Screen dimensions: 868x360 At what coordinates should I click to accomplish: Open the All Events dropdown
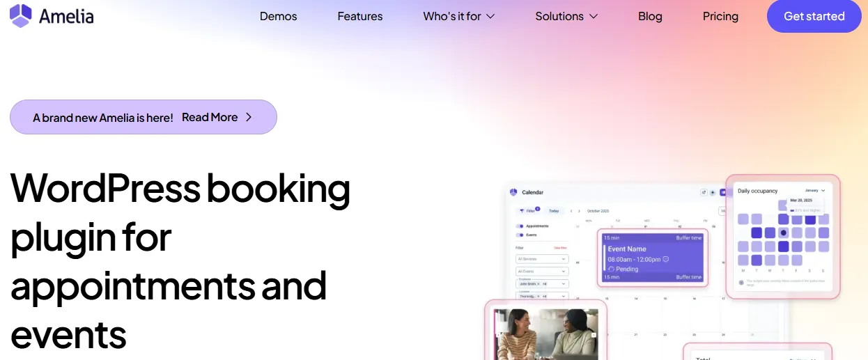542,271
